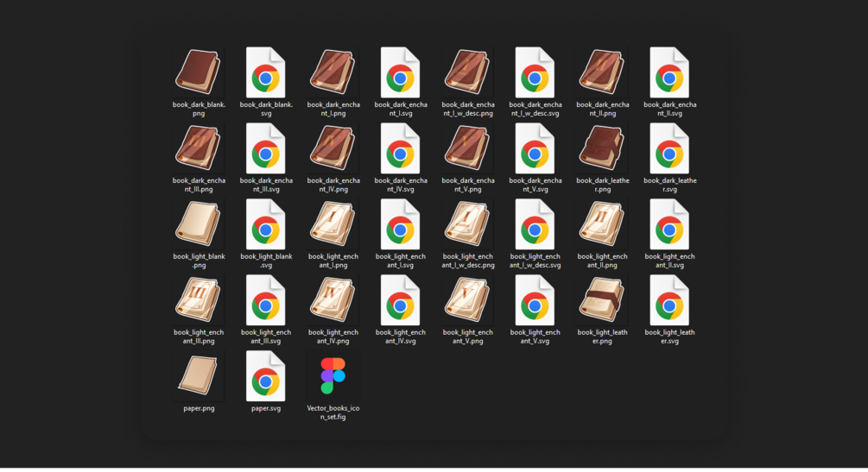Select the book_dark_blank.svg Chrome file icon
This screenshot has height=472, width=868.
[x=266, y=72]
